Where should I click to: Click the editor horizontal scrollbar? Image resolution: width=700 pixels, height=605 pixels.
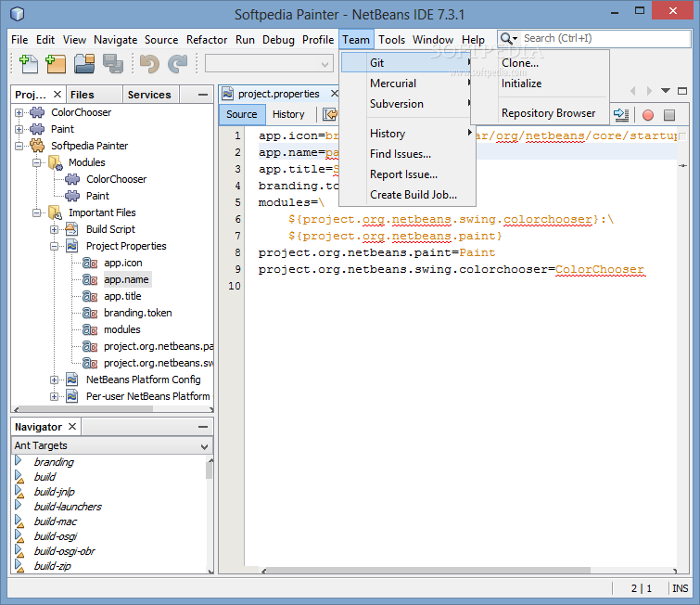pos(428,571)
